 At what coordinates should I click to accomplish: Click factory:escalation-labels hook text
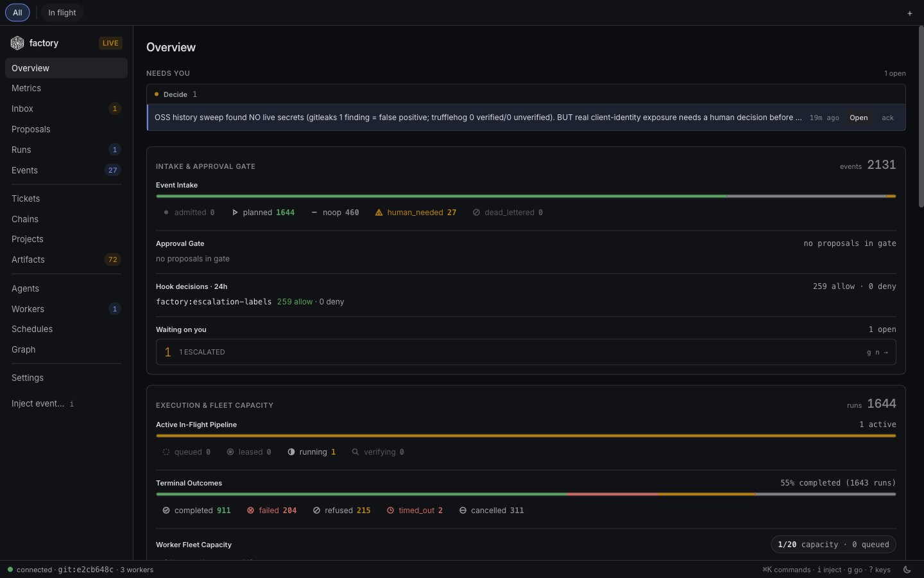click(214, 302)
